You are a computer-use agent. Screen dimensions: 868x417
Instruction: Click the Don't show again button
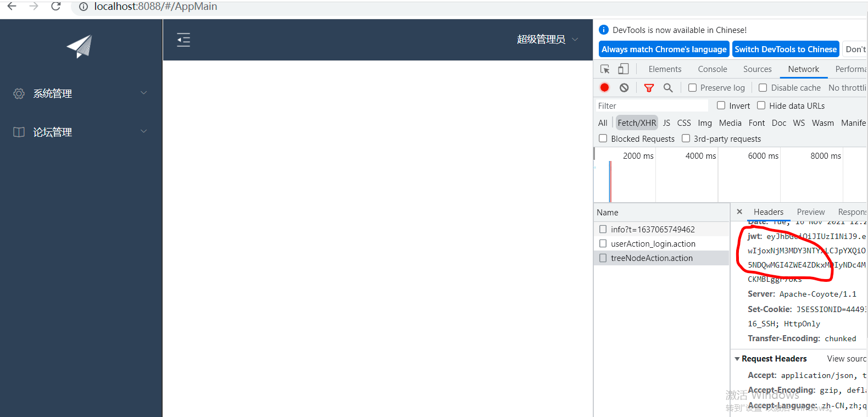(855, 49)
